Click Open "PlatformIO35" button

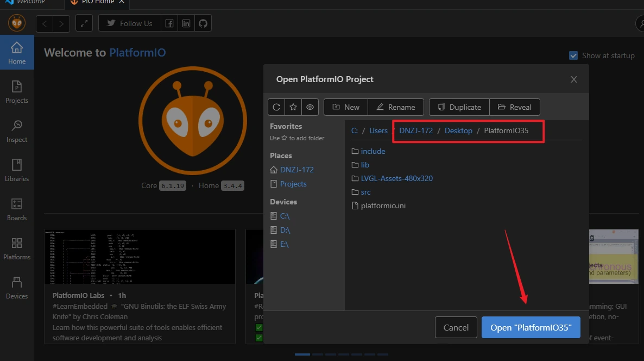(531, 327)
